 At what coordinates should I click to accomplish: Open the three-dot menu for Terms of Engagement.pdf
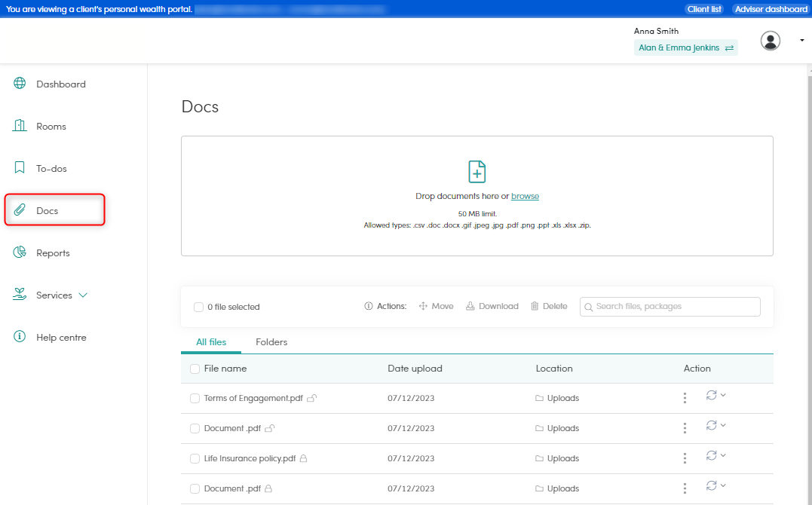point(685,398)
